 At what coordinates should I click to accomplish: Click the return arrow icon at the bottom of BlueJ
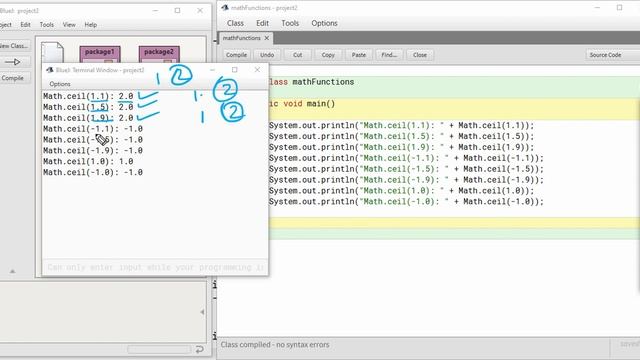pos(200,349)
